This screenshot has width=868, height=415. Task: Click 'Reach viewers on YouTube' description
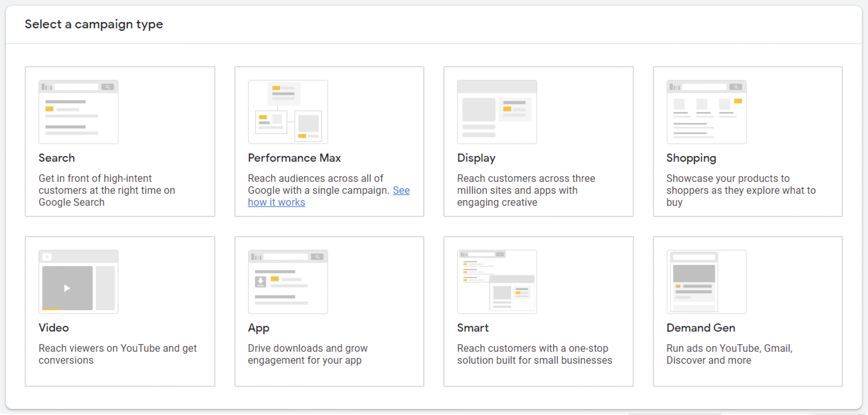click(118, 354)
